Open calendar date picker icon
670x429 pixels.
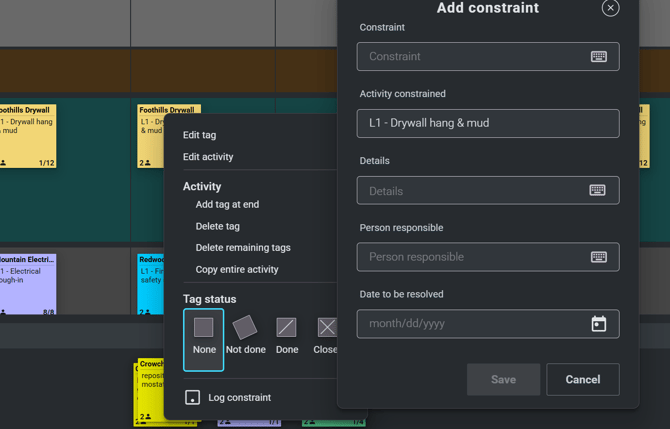(x=599, y=324)
